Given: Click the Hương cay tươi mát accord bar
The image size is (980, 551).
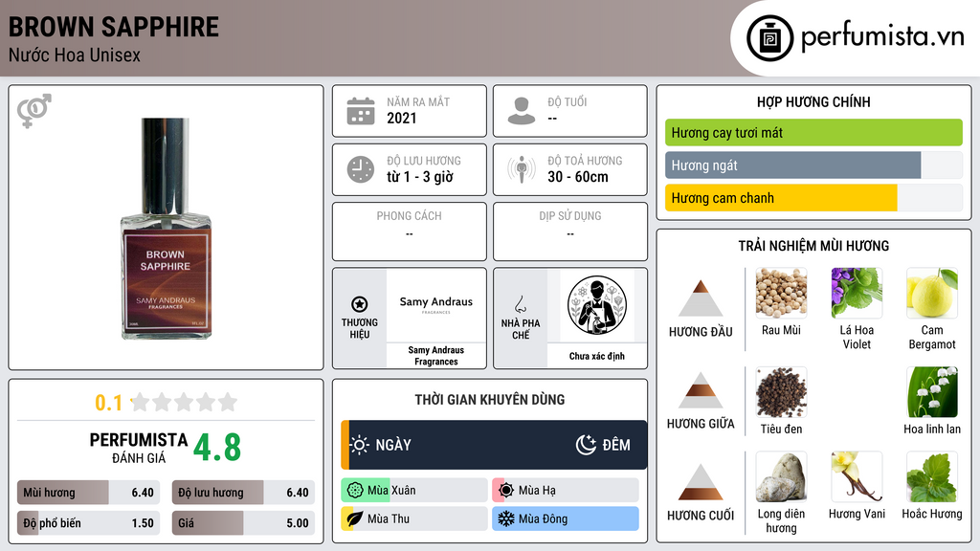Looking at the screenshot, I should pyautogui.click(x=813, y=132).
